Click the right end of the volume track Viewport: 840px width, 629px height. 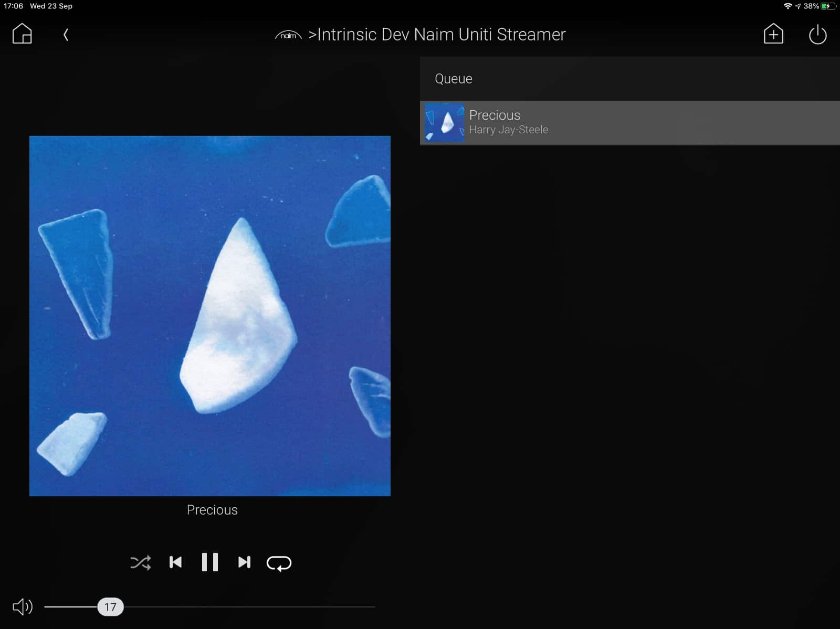coord(373,607)
